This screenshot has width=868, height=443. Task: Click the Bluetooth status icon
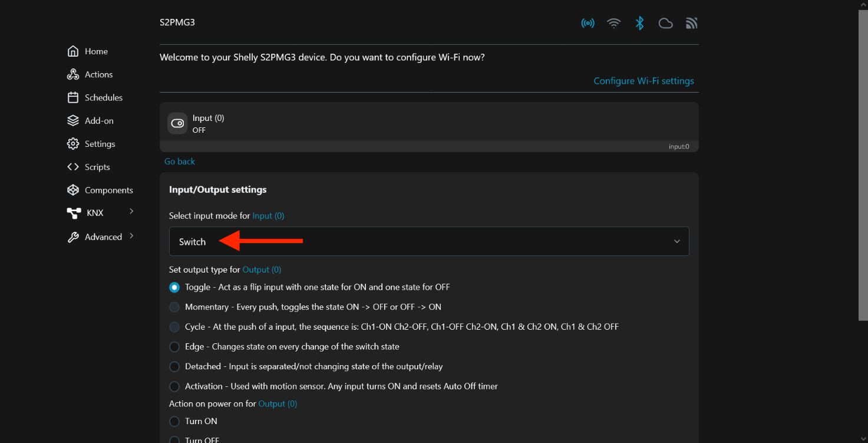(x=639, y=24)
